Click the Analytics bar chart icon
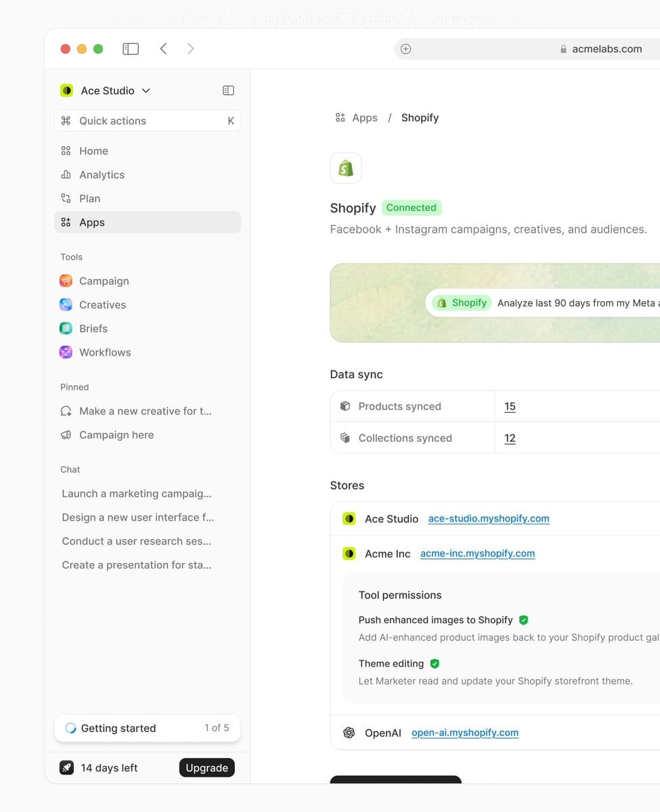This screenshot has width=660, height=812. click(66, 175)
